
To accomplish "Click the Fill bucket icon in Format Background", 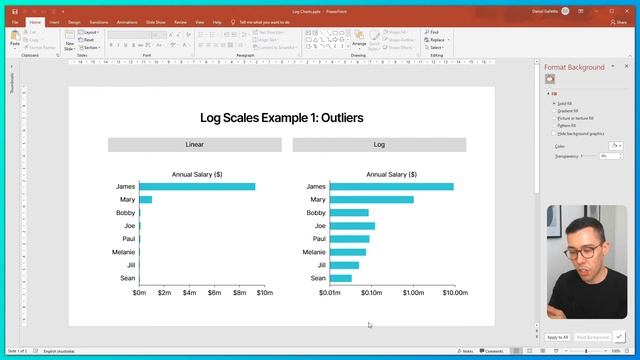I will click(550, 79).
